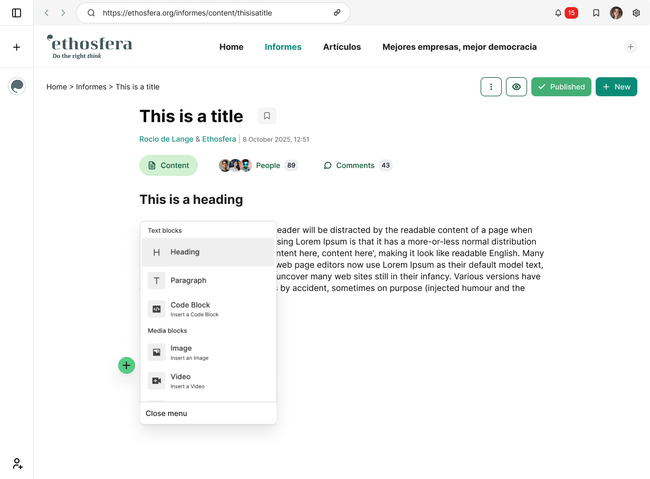Click the bookmark icon beside the title
The image size is (650, 479).
266,116
